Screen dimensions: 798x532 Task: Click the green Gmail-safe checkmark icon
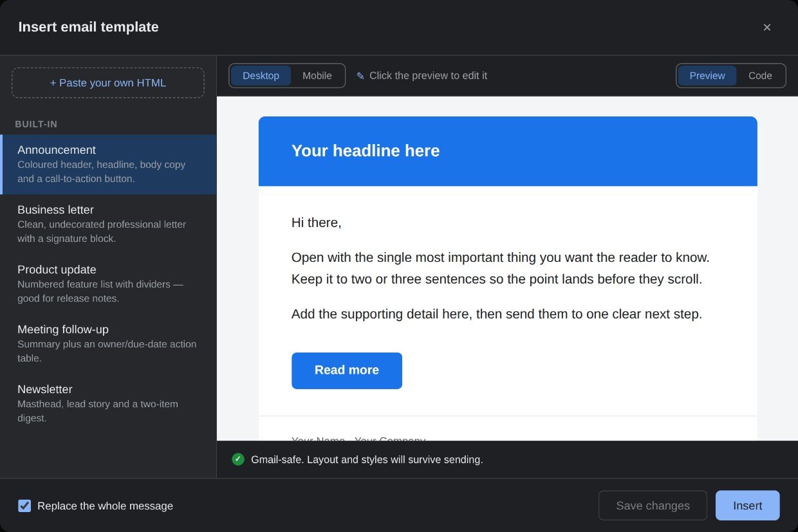(238, 459)
